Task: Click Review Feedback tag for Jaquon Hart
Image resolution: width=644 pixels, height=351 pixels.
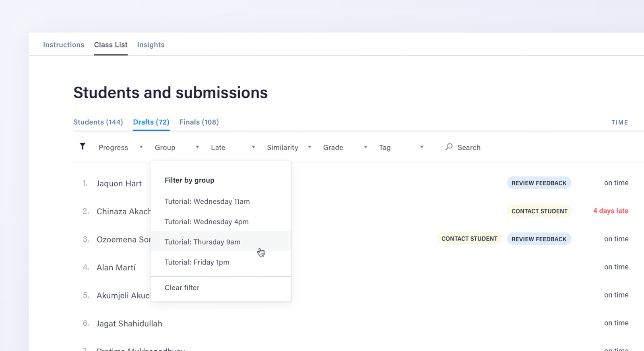Action: coord(539,183)
